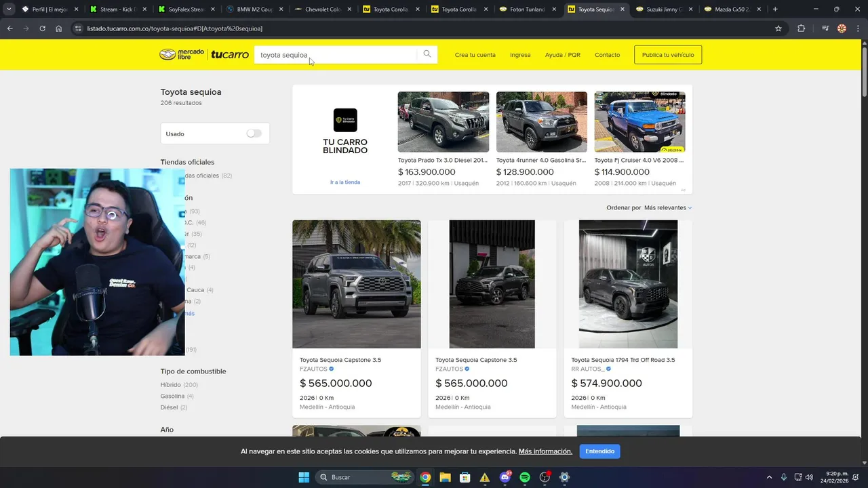Screen dimensions: 868x488
Task: Bookmark this page with the star icon
Action: 778,28
